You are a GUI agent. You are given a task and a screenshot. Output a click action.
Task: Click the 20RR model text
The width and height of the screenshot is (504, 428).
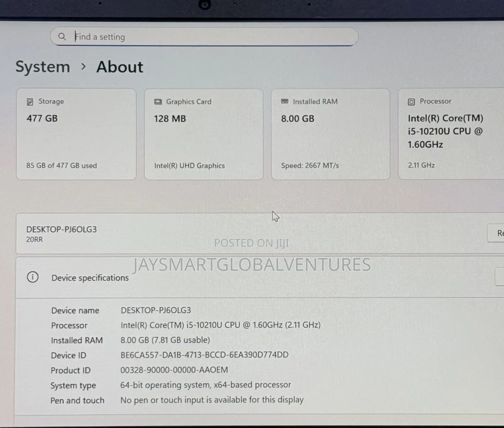pos(35,240)
